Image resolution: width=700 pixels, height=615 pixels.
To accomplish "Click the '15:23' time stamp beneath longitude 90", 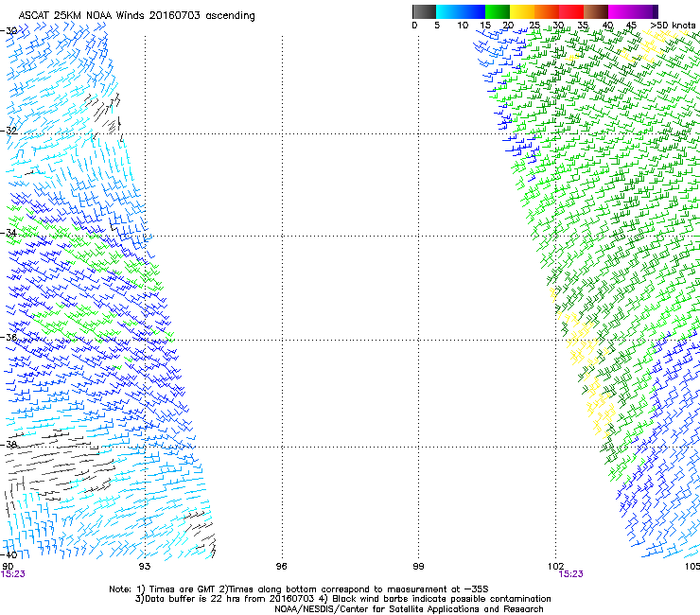I will (x=12, y=574).
